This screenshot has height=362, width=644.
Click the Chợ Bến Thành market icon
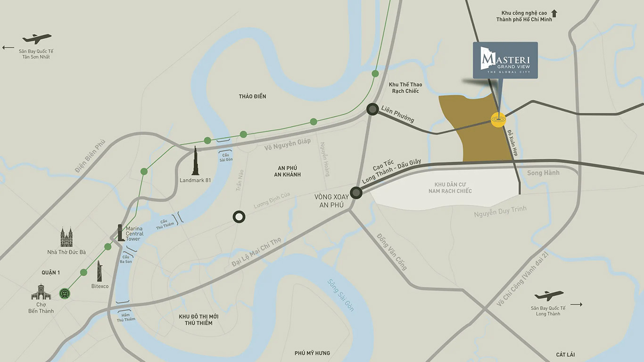point(41,292)
